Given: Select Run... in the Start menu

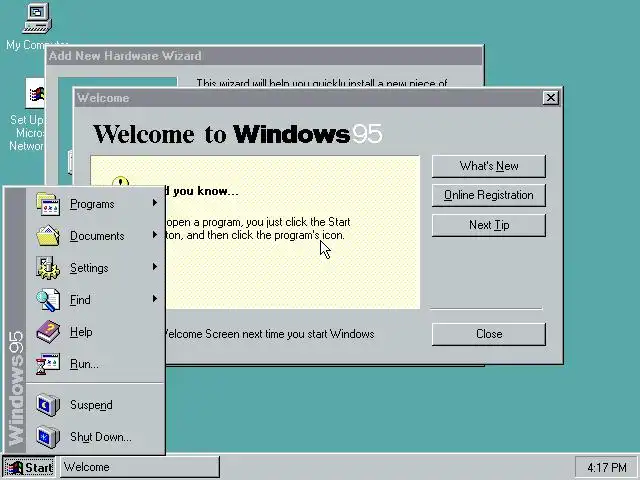Looking at the screenshot, I should (95, 364).
